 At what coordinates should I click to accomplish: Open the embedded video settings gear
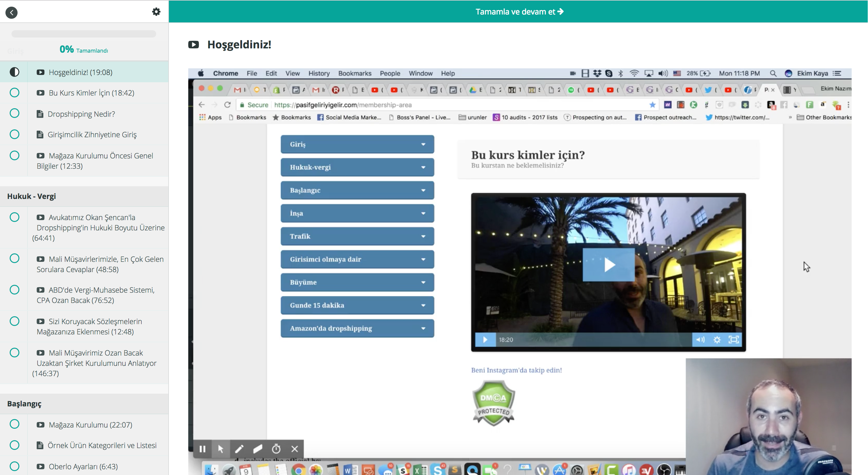coord(717,340)
